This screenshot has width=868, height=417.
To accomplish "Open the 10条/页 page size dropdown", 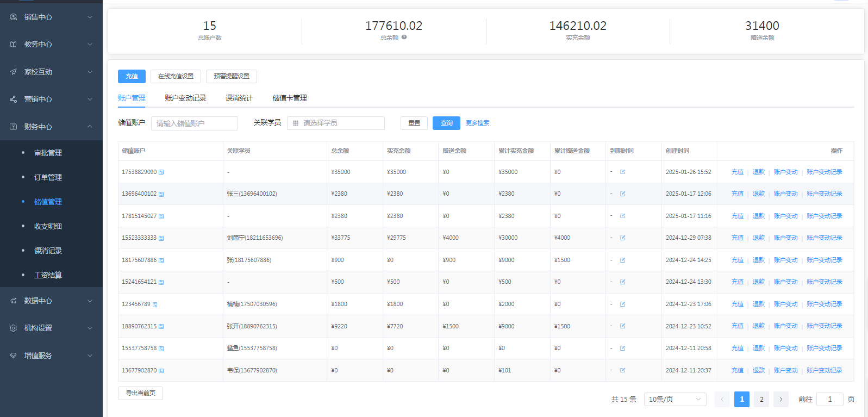I will click(x=675, y=399).
